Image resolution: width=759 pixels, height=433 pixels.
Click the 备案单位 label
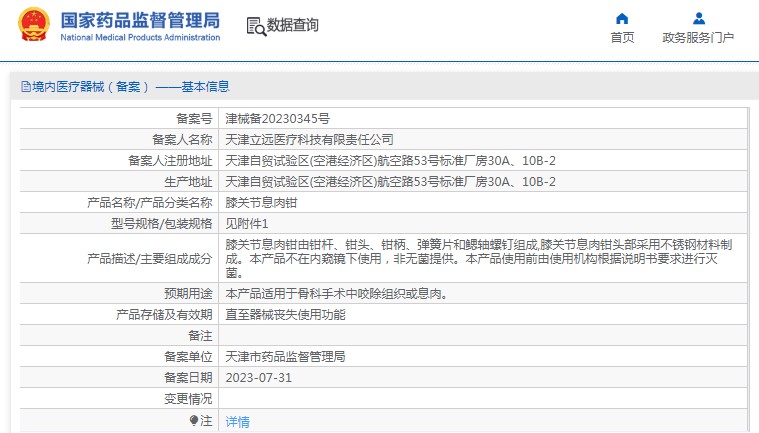[x=188, y=357]
